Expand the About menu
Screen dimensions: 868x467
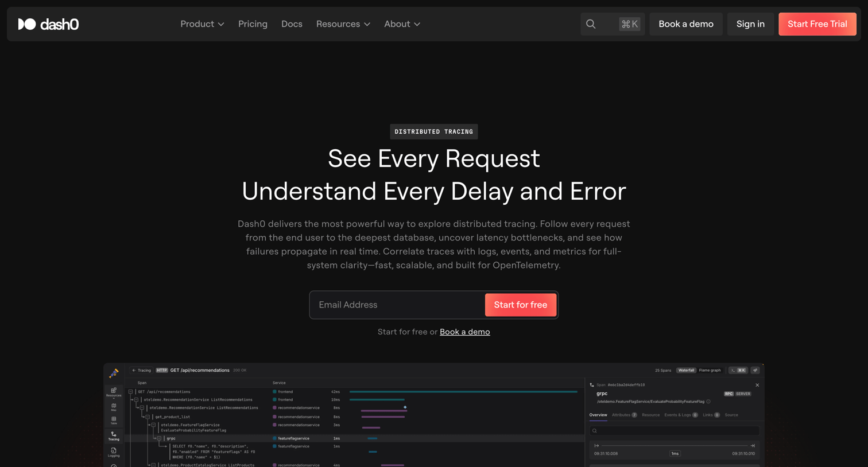[x=402, y=24]
